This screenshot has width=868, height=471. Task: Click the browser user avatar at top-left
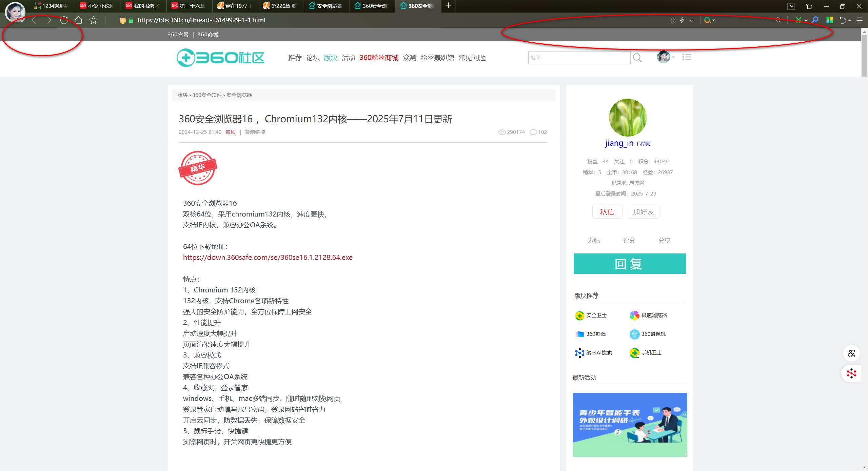click(x=15, y=12)
